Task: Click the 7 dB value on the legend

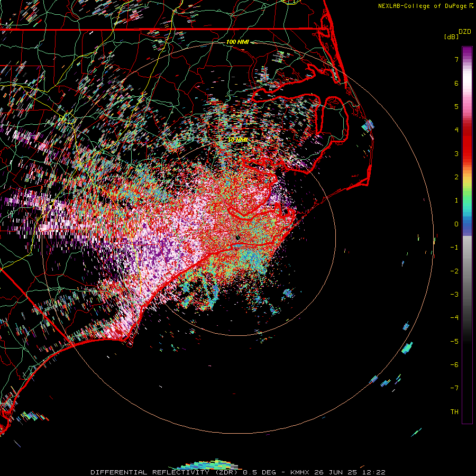Action: point(456,59)
